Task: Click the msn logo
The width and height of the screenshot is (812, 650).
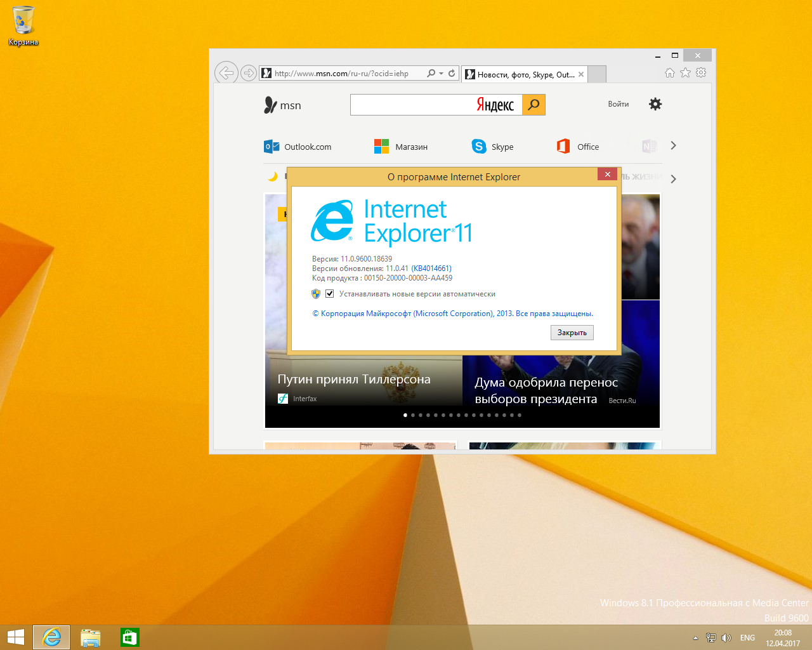Action: (x=282, y=105)
